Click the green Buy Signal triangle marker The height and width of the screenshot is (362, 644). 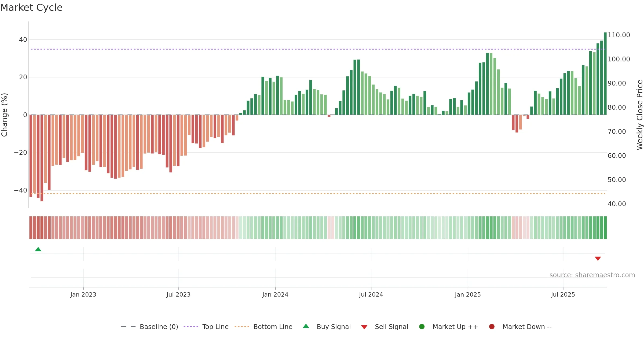38,249
